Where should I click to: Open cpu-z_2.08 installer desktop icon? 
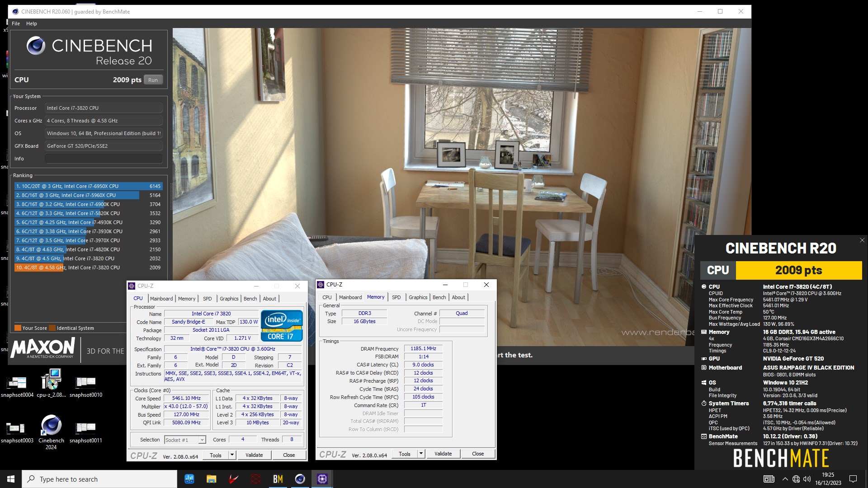tap(51, 383)
